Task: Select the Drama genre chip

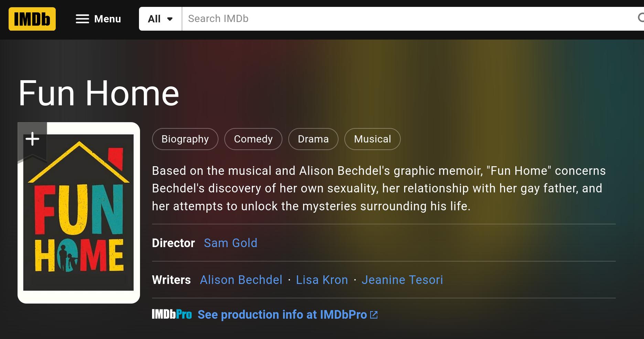Action: [313, 139]
